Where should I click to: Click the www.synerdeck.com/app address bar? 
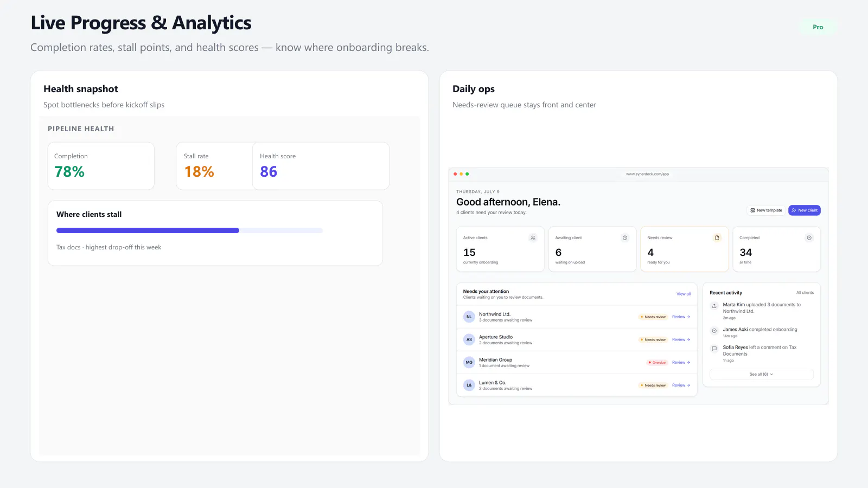647,174
